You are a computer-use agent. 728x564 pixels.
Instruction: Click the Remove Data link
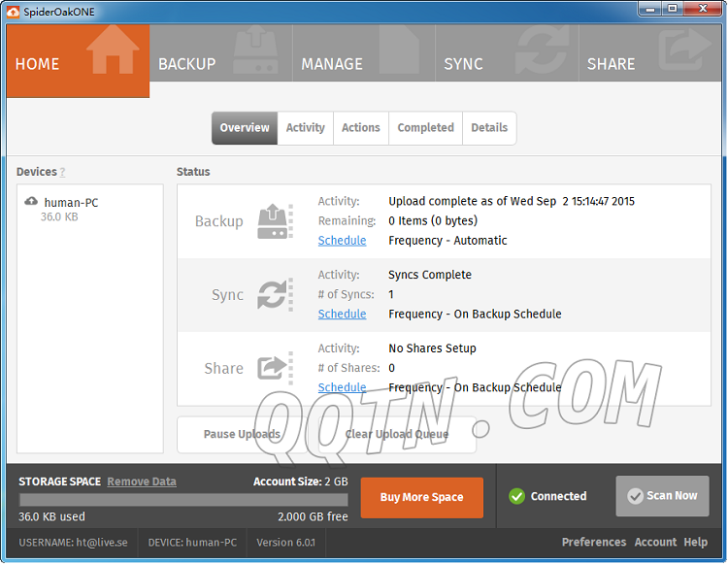pyautogui.click(x=142, y=481)
